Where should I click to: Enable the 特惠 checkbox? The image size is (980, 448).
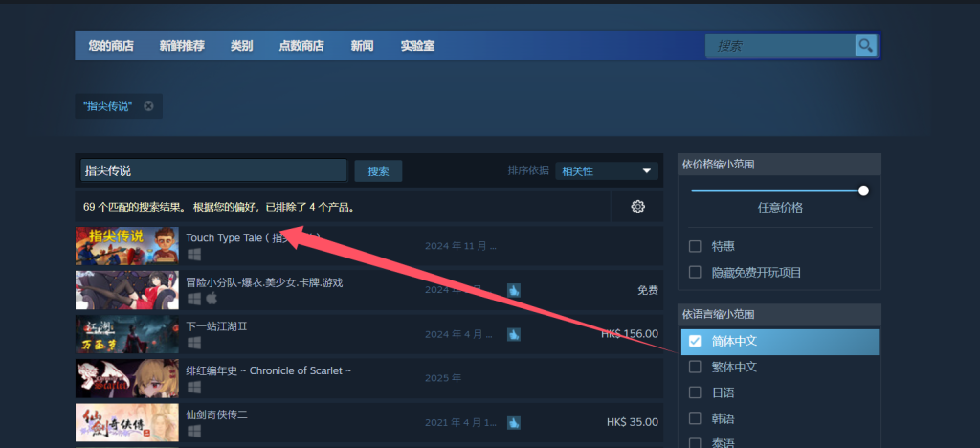pos(695,246)
